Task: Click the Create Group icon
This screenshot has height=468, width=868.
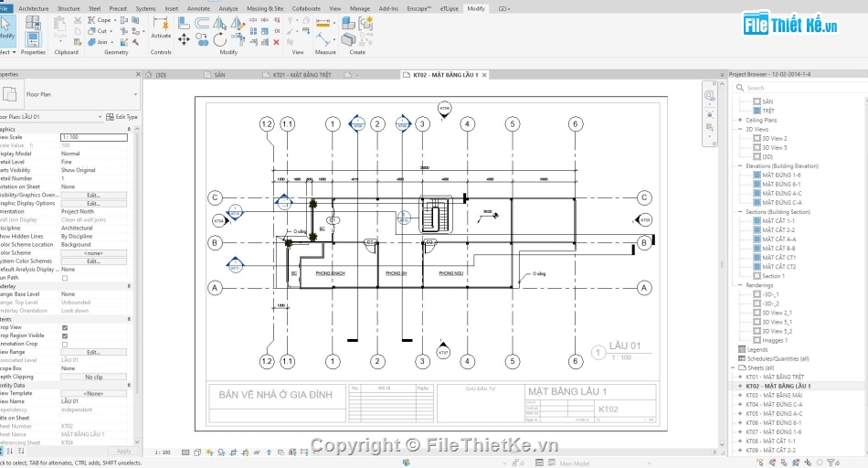Action: (x=365, y=23)
